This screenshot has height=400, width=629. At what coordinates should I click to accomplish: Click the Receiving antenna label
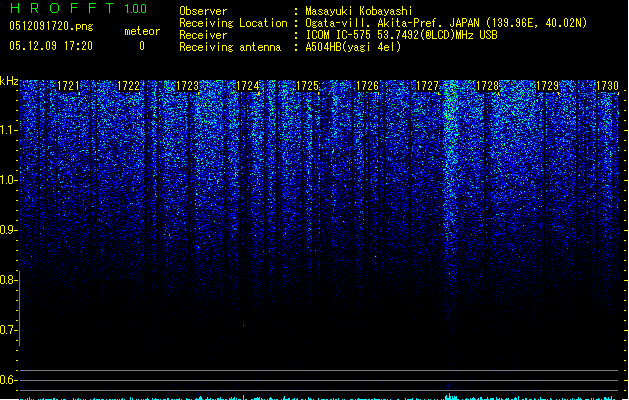[x=230, y=47]
